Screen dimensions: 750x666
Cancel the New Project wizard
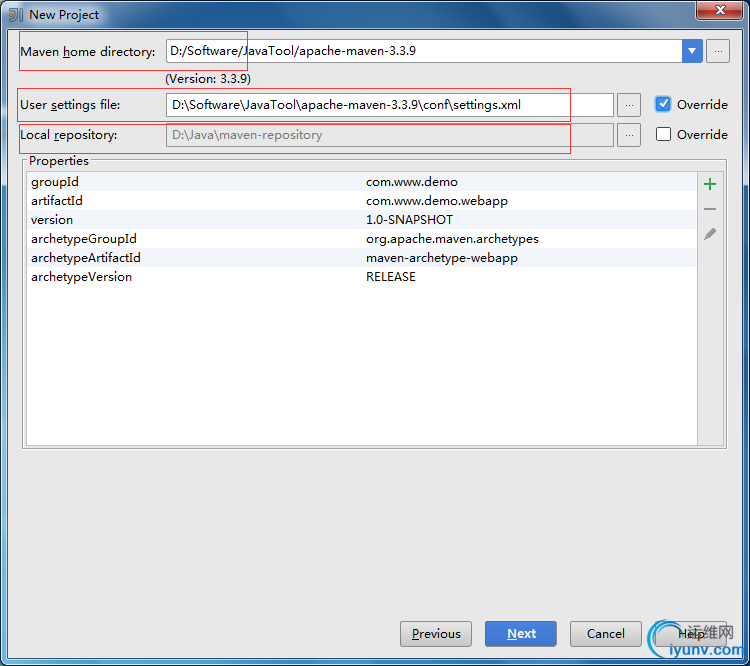pos(606,634)
